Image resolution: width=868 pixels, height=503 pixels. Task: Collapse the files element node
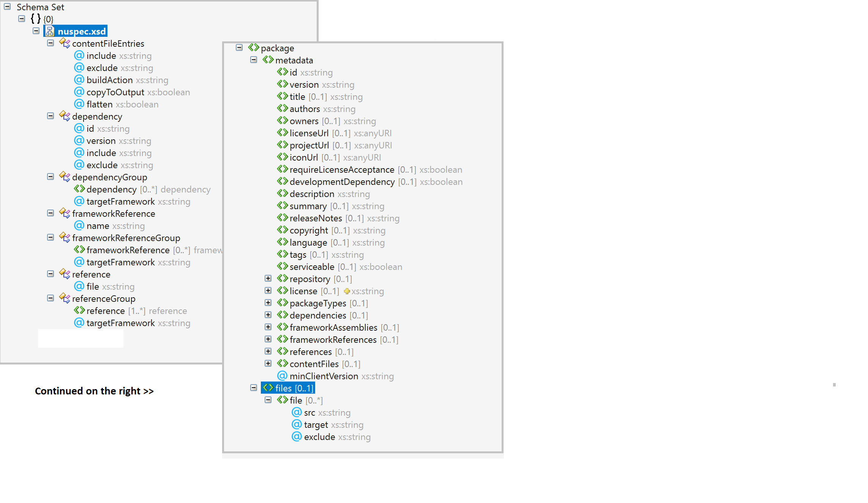point(254,388)
